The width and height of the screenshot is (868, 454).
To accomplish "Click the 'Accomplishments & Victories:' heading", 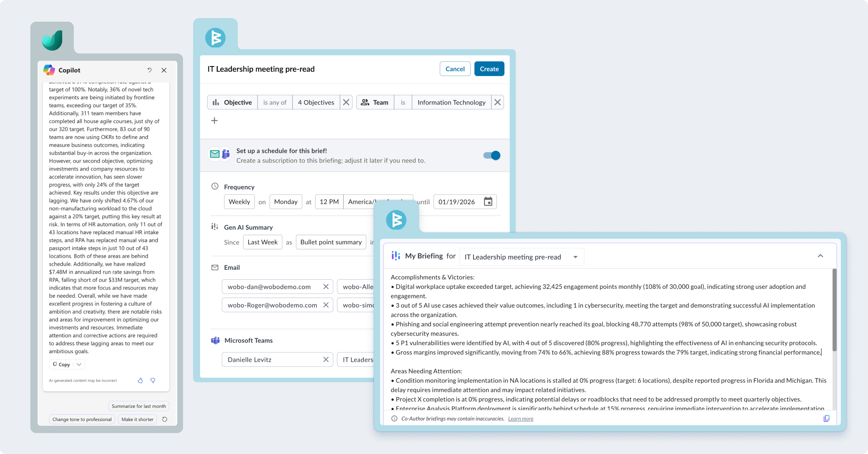I will 433,277.
